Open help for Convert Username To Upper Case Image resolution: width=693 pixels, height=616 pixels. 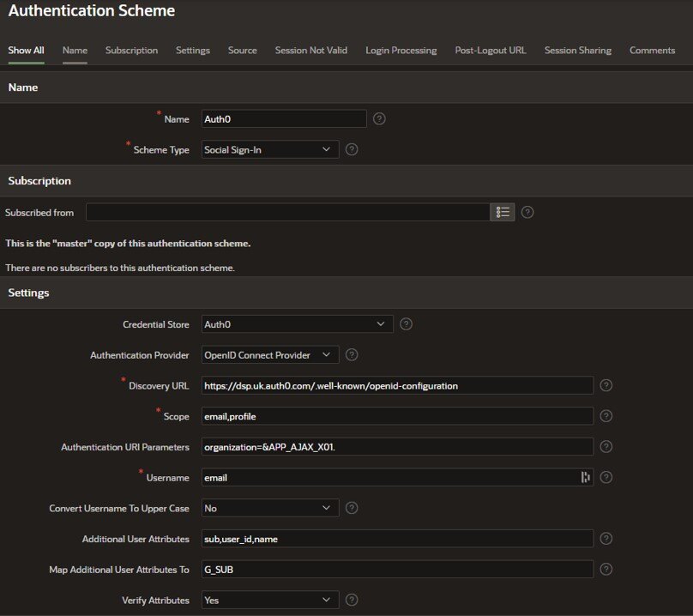352,508
